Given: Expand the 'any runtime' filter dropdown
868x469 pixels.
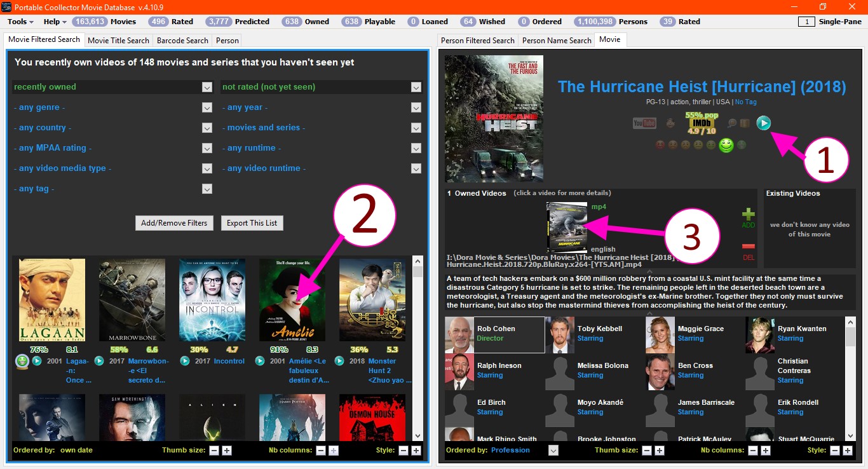Looking at the screenshot, I should [x=416, y=148].
